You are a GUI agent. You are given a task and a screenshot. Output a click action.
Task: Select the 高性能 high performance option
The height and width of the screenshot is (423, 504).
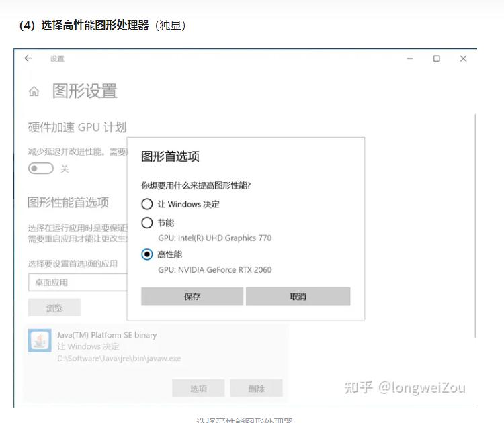[x=147, y=254]
